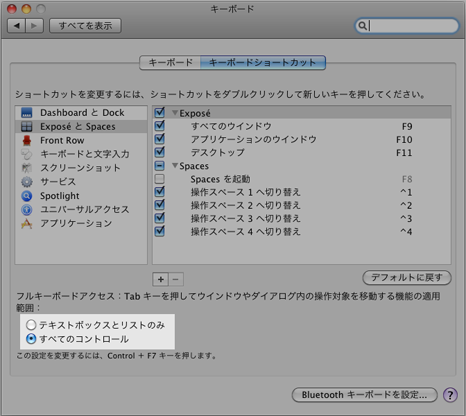The width and height of the screenshot is (466, 416).
Task: Click the magnifying glass in the search field
Action: (363, 26)
